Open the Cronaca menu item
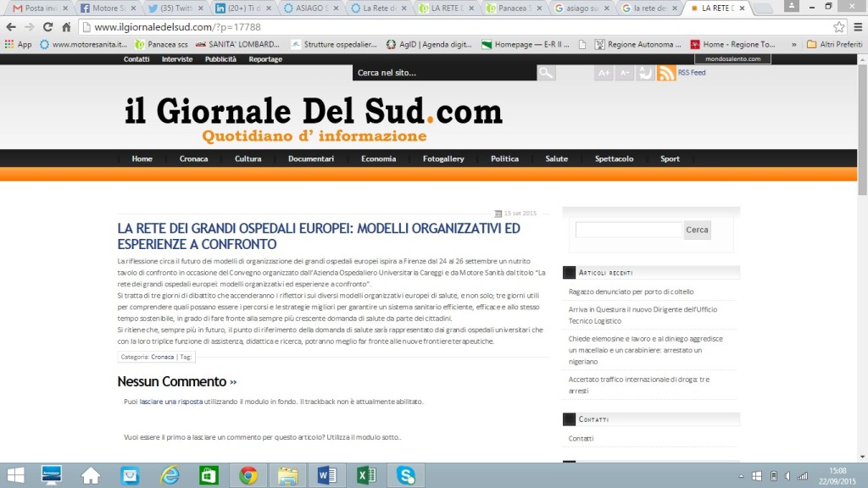The image size is (868, 488). [194, 158]
